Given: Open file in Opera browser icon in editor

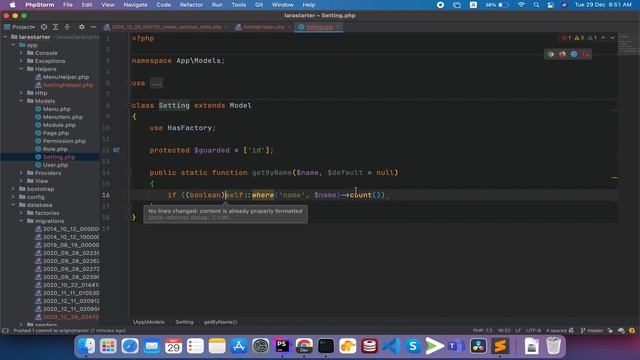Looking at the screenshot, I should (x=585, y=54).
